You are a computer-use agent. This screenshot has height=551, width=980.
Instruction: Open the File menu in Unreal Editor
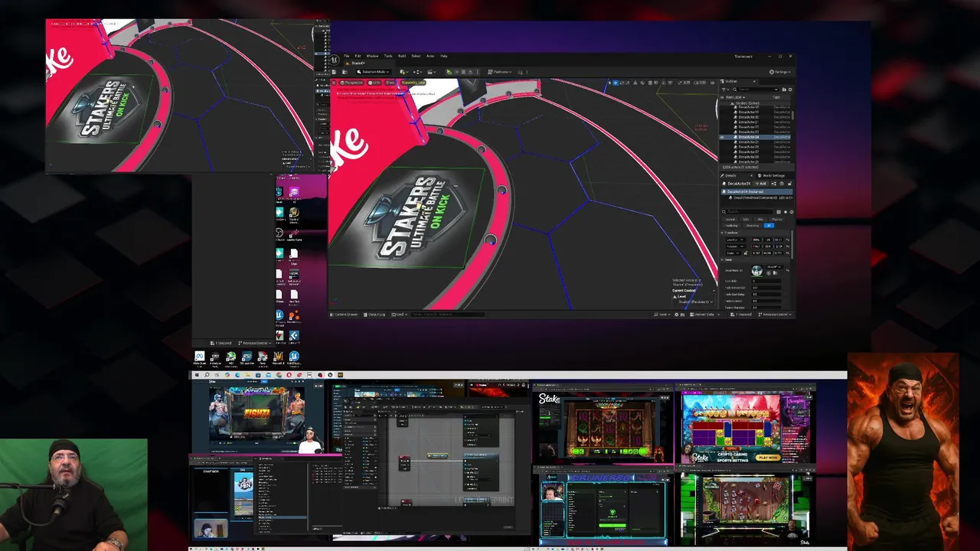click(346, 56)
